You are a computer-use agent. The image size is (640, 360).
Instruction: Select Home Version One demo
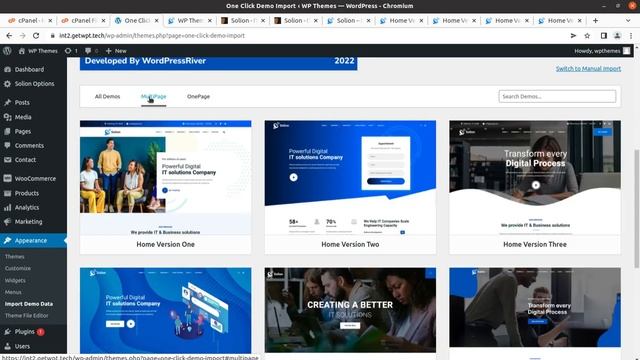165,187
